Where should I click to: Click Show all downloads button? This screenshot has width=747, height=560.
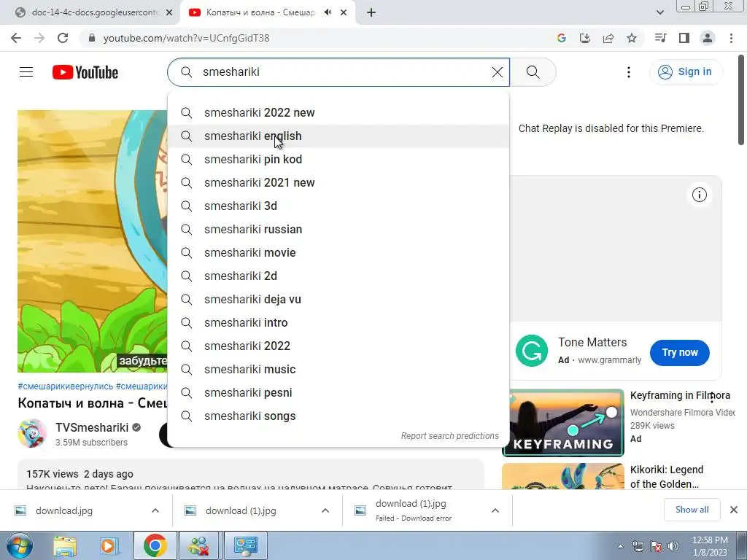coord(692,510)
